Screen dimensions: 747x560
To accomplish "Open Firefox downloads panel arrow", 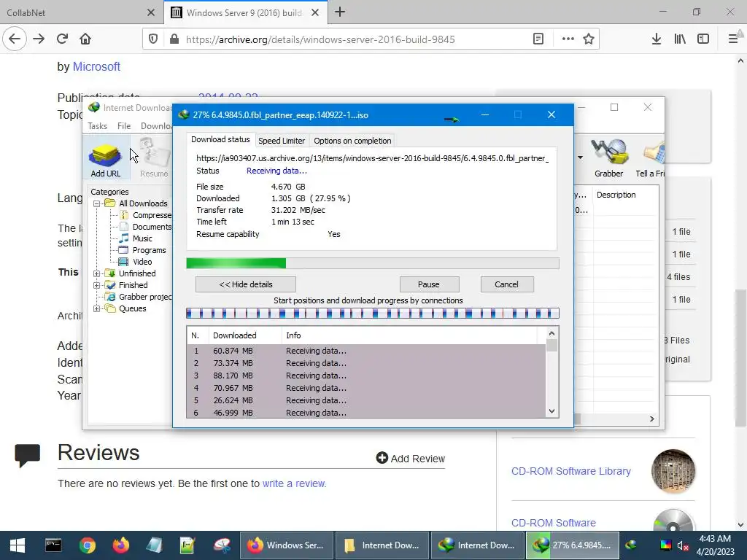I will 656,39.
